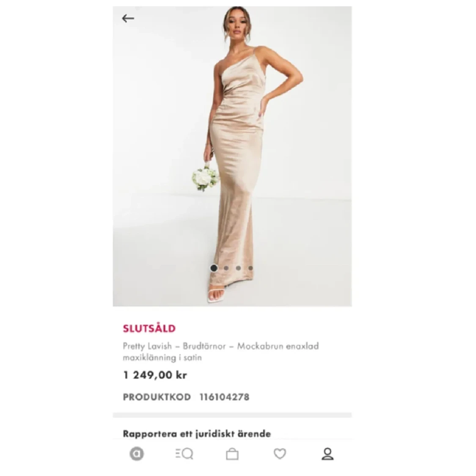Click the white flower bouquet in photo
The height and width of the screenshot is (476, 476).
[x=206, y=179]
